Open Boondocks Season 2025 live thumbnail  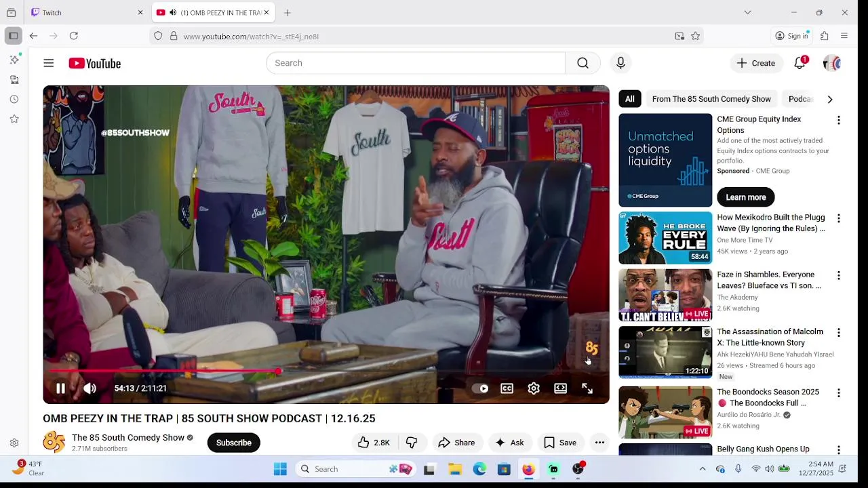(x=665, y=412)
